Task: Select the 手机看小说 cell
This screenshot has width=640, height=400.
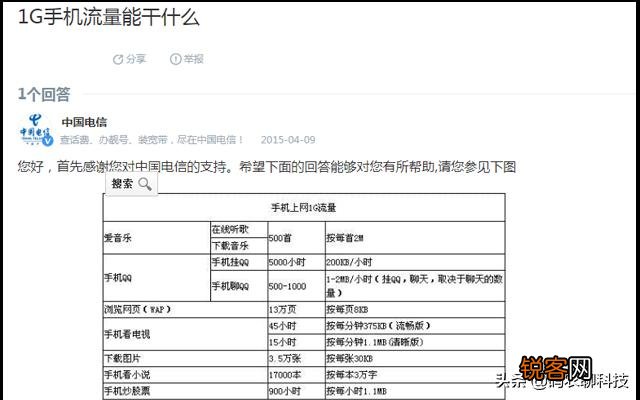Action: coord(185,375)
